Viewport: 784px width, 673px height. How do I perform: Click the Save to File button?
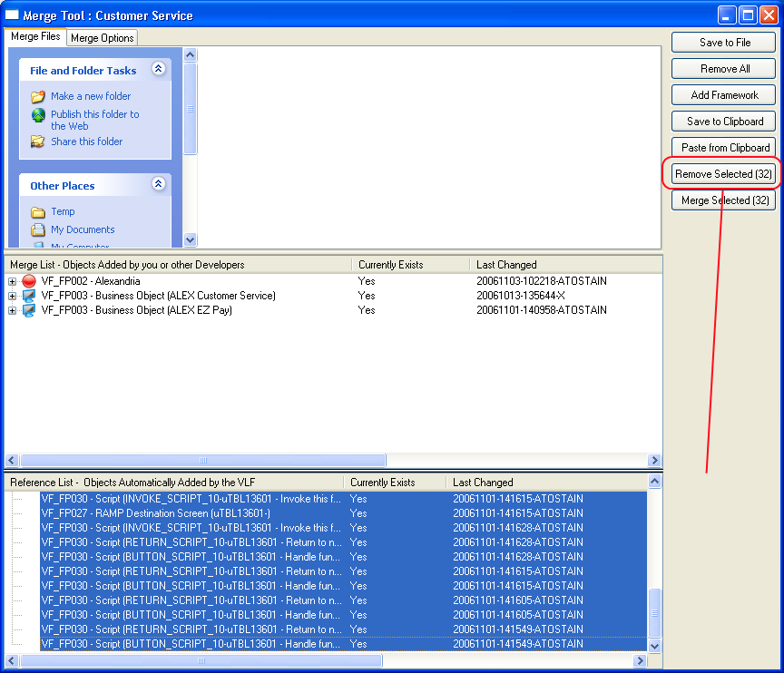tap(723, 43)
